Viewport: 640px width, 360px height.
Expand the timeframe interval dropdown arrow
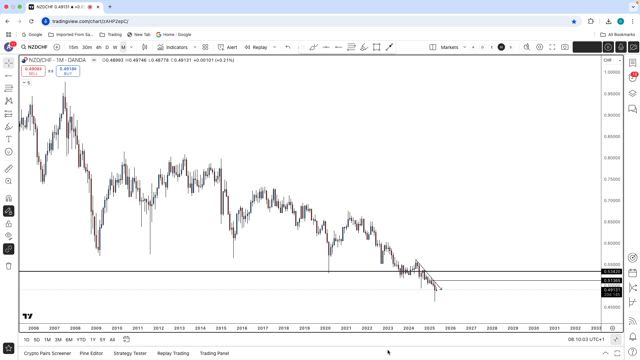click(131, 47)
